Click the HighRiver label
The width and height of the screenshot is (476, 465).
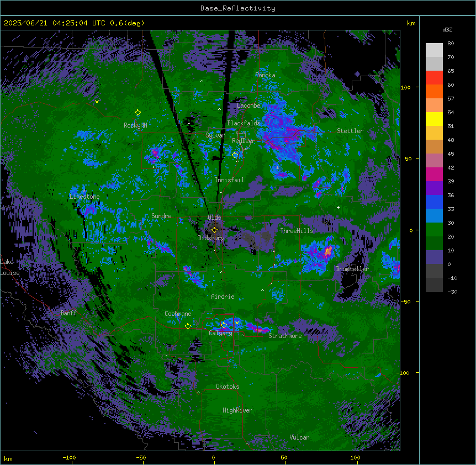point(237,410)
